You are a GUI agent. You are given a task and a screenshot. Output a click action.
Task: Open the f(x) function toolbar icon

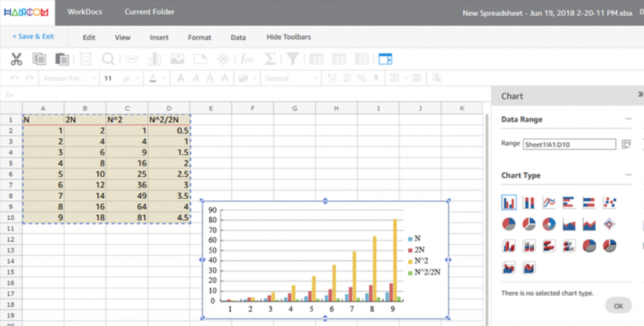coord(247,59)
